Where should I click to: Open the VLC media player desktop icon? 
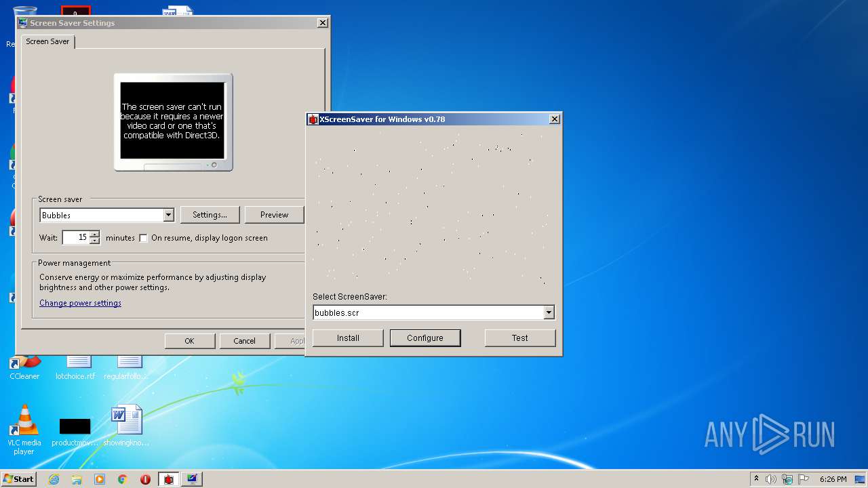(24, 429)
